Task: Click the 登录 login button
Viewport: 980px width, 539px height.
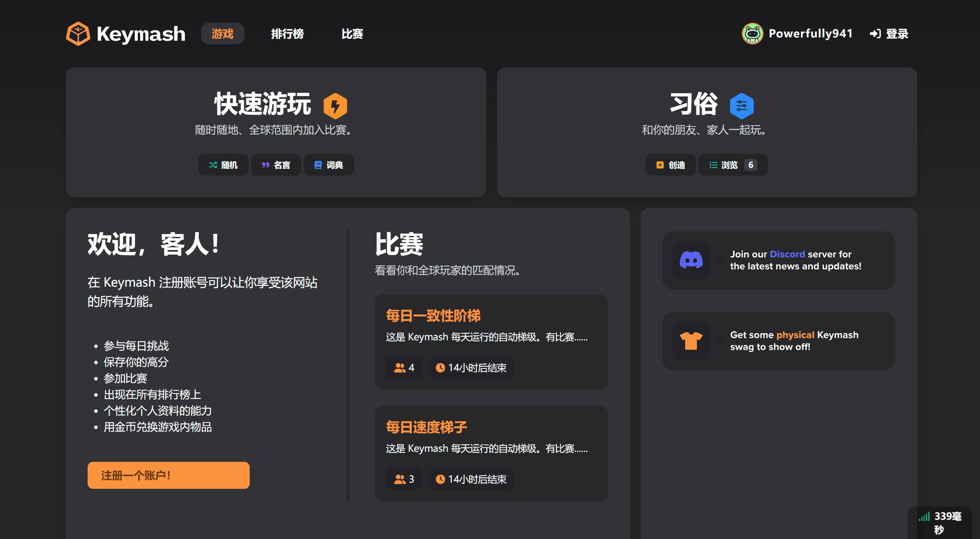Action: 889,34
